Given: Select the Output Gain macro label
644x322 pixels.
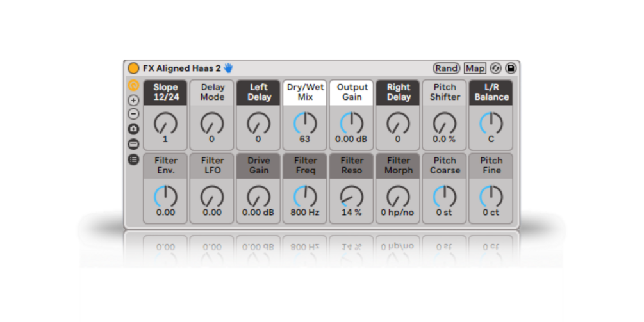Looking at the screenshot, I should [352, 92].
